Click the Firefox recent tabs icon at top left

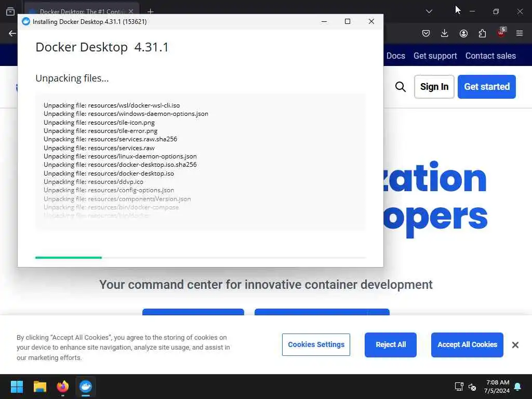[10, 11]
